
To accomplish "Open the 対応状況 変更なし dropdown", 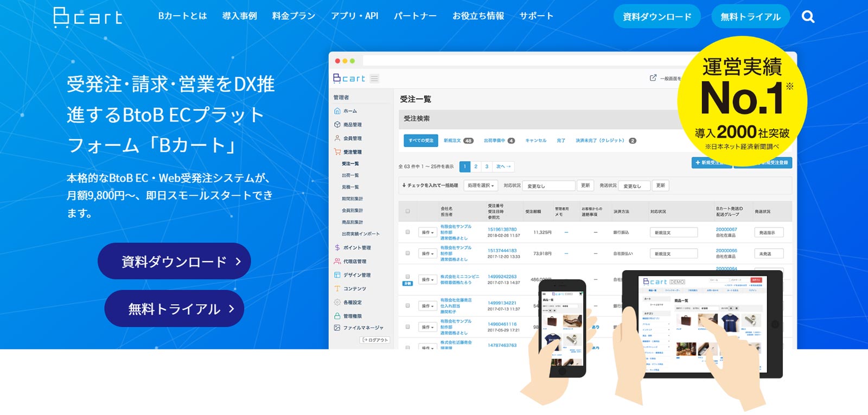I will click(550, 186).
